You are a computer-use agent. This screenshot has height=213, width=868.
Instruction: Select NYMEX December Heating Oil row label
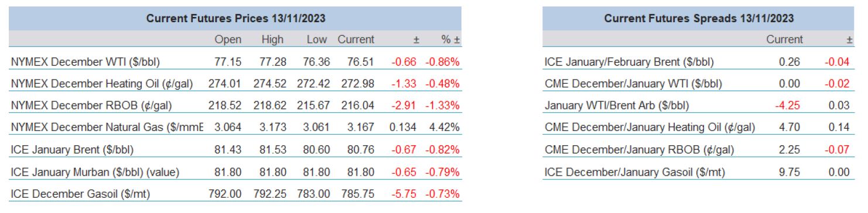102,84
